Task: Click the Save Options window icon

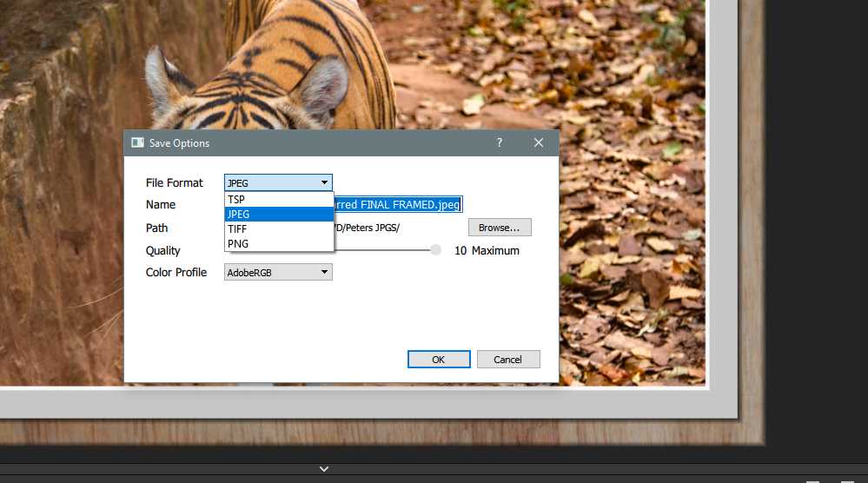Action: [x=137, y=142]
